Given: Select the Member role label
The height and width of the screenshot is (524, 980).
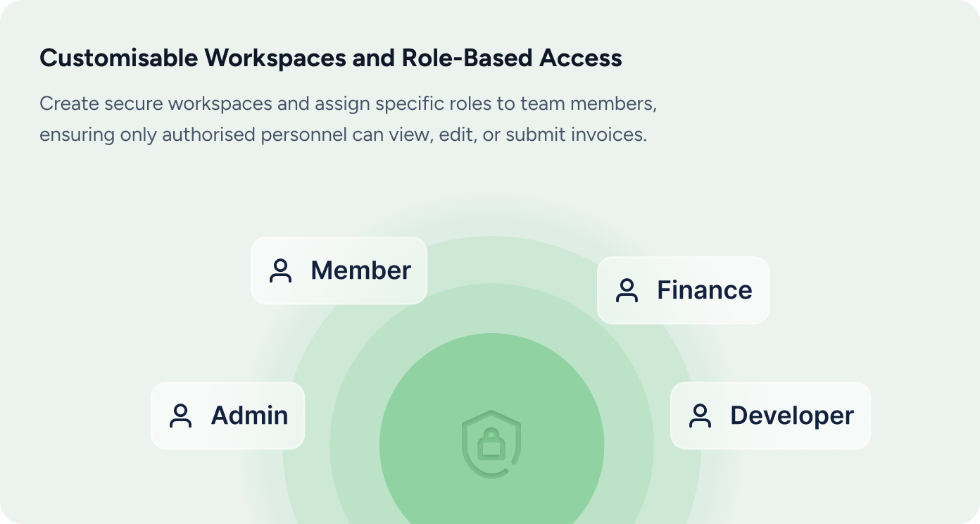Looking at the screenshot, I should 360,271.
